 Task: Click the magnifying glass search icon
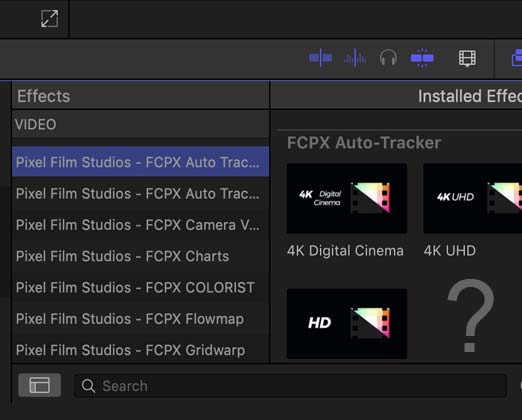pyautogui.click(x=88, y=386)
